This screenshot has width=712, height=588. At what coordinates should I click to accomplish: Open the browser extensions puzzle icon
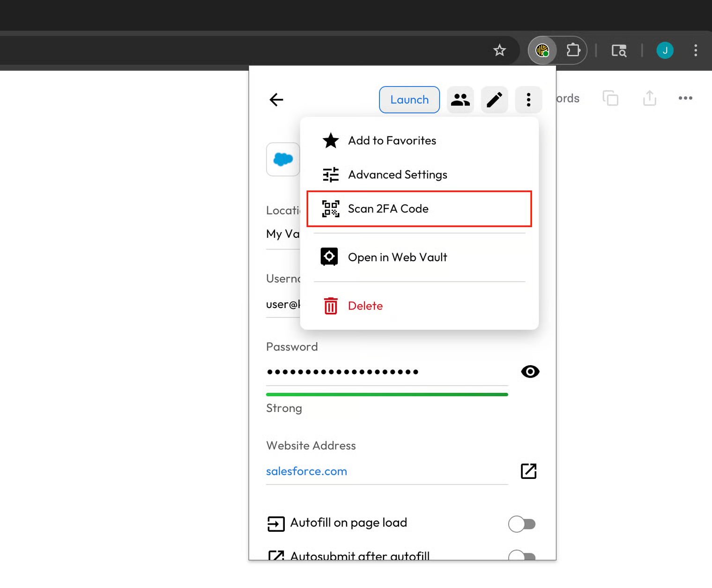pyautogui.click(x=573, y=50)
